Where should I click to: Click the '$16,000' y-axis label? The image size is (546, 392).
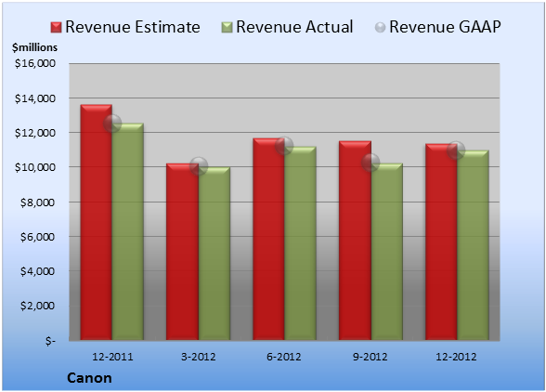tap(35, 63)
